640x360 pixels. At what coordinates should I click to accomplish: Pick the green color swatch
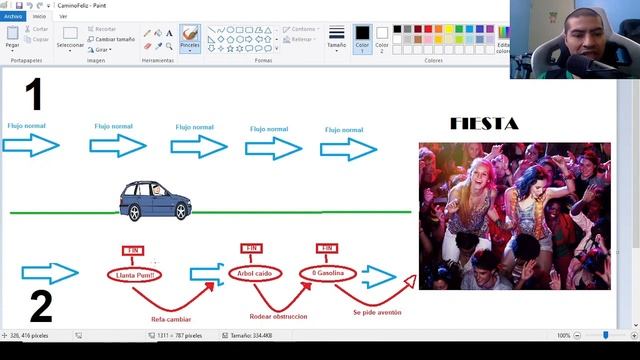[459, 29]
